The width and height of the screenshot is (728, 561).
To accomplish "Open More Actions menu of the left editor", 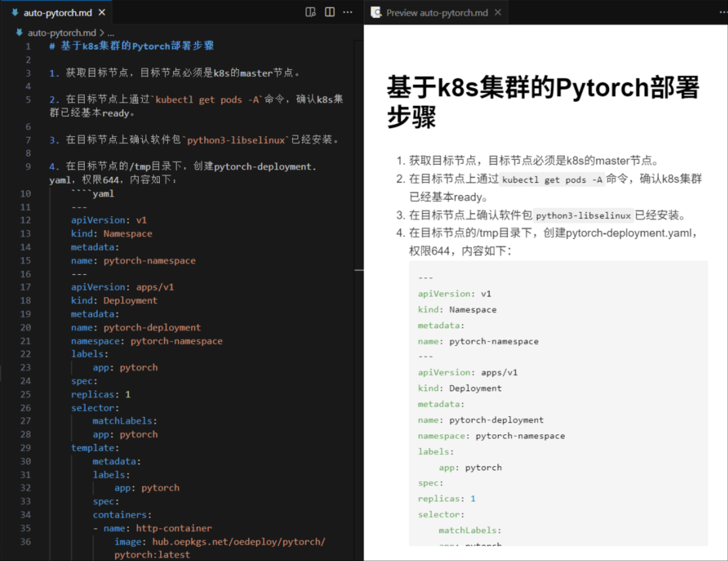I will point(348,12).
